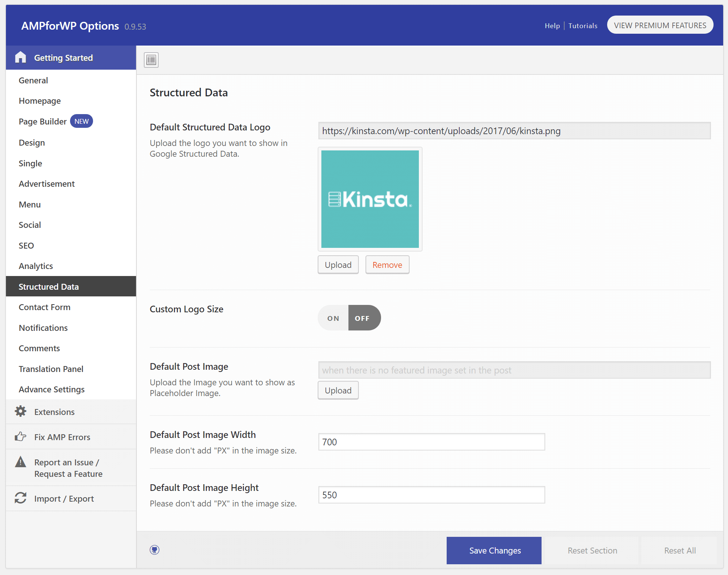The height and width of the screenshot is (575, 728).
Task: Click the Fix AMP Errors thumbs-up icon
Action: coord(20,437)
